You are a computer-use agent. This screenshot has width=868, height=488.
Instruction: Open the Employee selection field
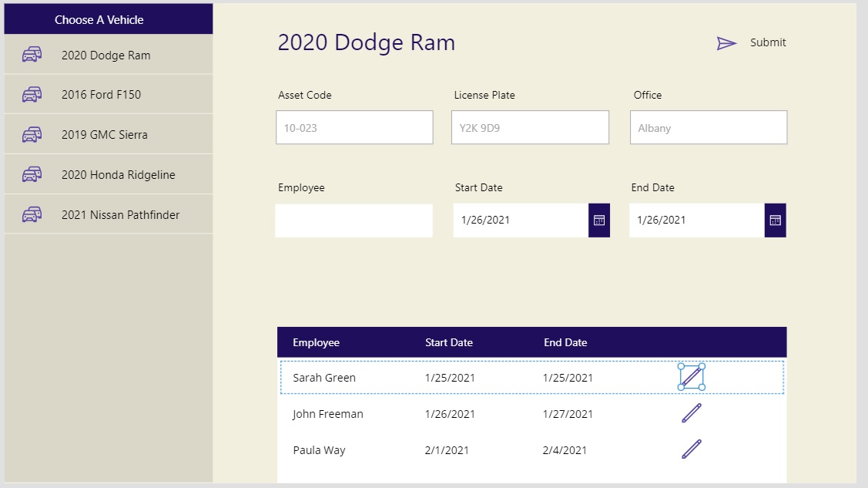[354, 220]
